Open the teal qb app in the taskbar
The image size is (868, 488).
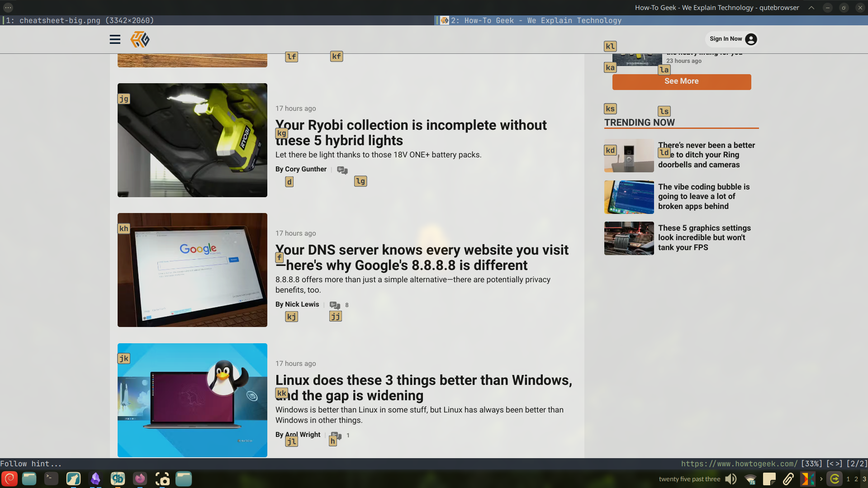tap(118, 479)
